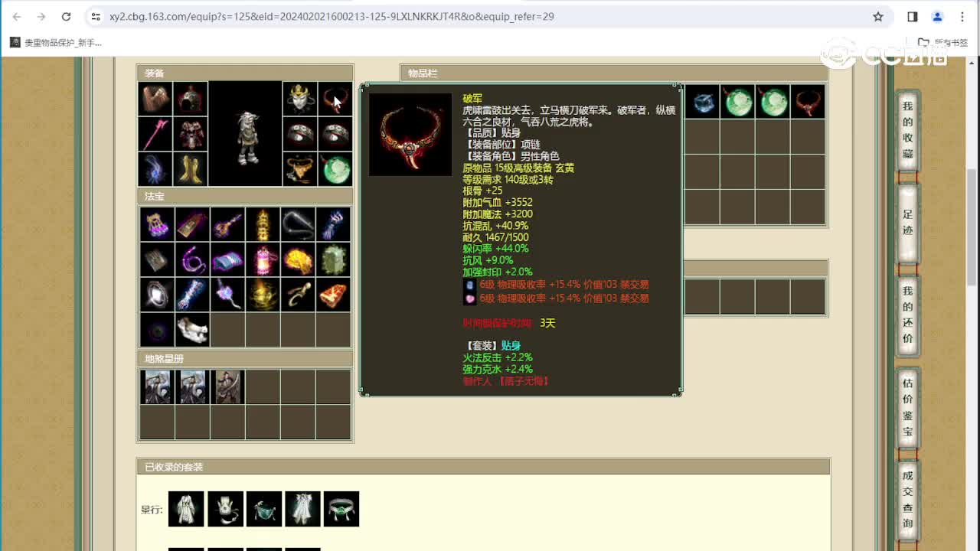Inspect the orange flag treasure icon
Viewport: 980px width, 551px height.
333,295
